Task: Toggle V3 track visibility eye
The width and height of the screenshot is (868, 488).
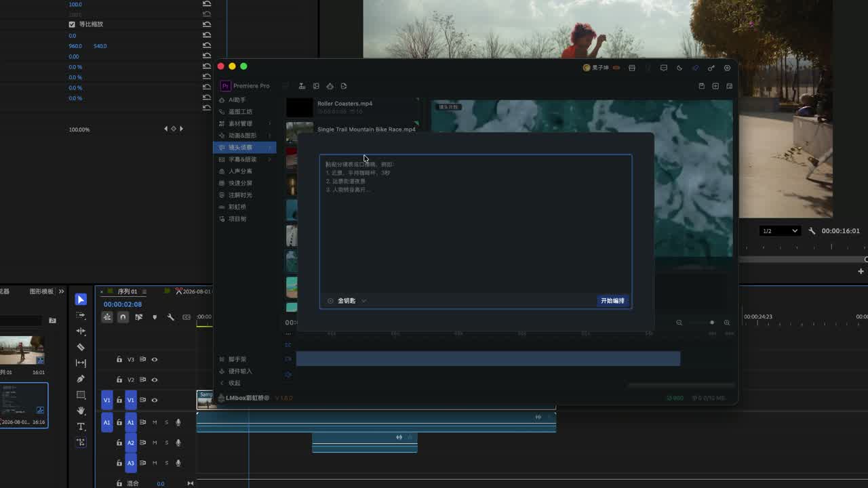Action: (154, 359)
